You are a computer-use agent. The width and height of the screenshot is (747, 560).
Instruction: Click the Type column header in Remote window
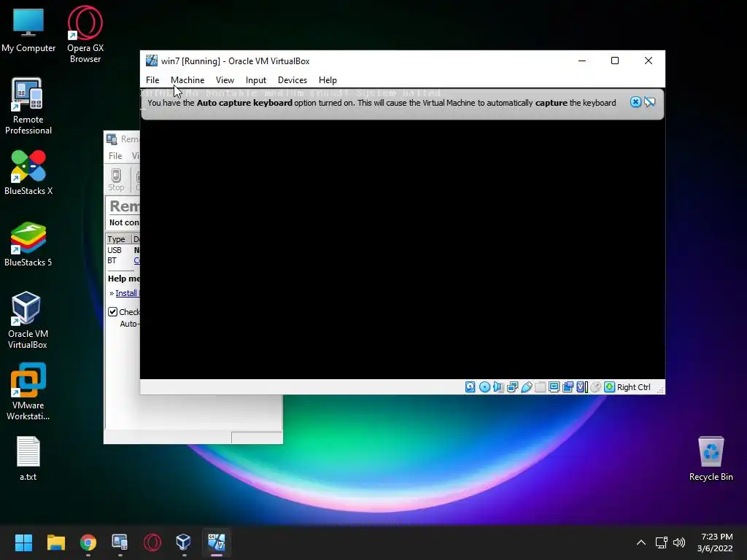tap(117, 239)
